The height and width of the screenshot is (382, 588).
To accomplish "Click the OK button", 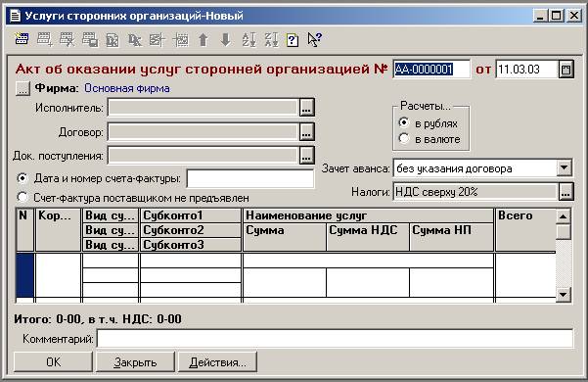I will pyautogui.click(x=53, y=361).
